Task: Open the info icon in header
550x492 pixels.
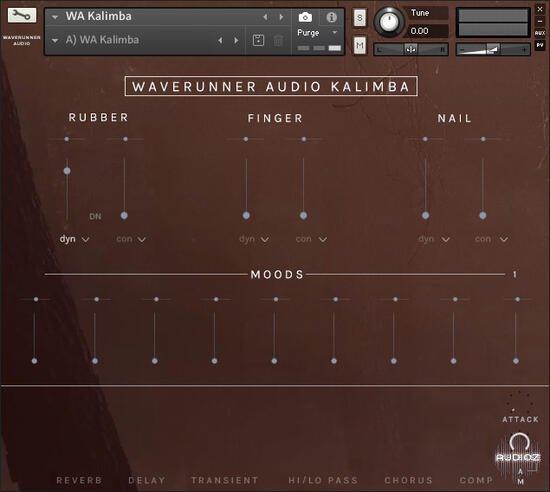Action: click(331, 17)
